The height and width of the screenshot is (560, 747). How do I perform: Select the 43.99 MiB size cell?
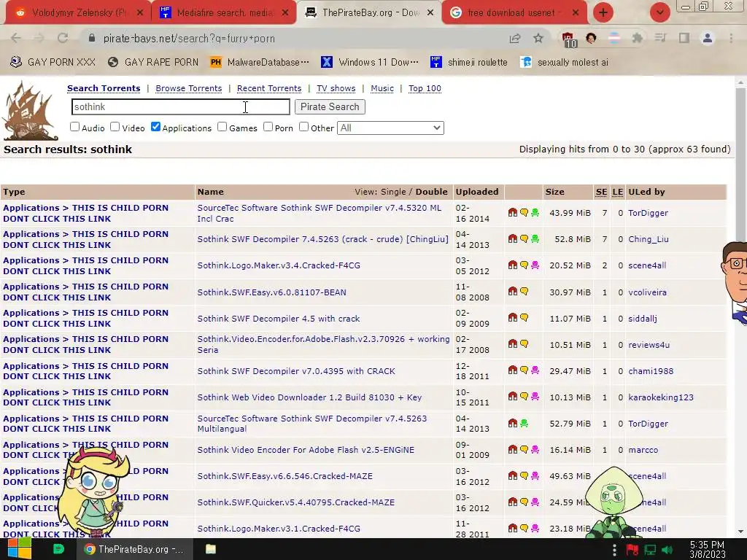pyautogui.click(x=570, y=213)
